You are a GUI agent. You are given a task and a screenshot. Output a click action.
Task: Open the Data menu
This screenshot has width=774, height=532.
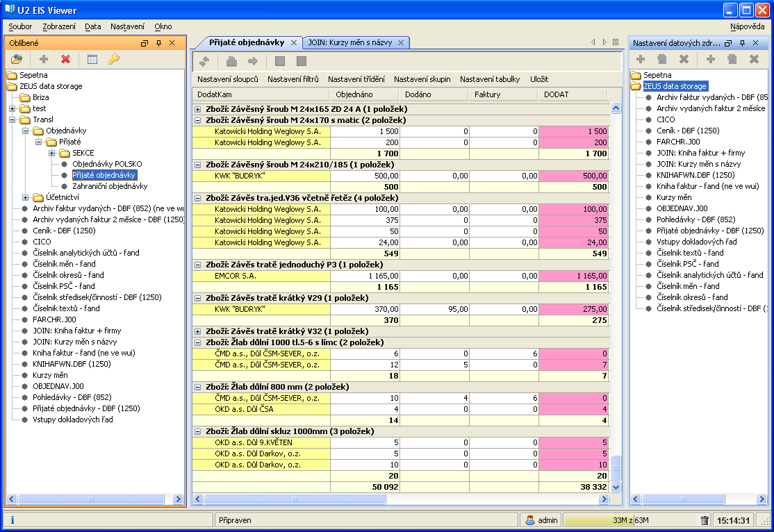(x=92, y=26)
